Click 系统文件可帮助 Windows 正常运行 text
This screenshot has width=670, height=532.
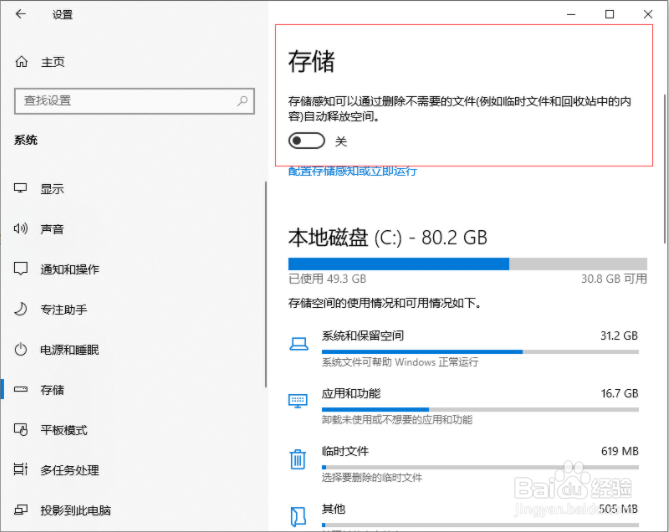400,362
